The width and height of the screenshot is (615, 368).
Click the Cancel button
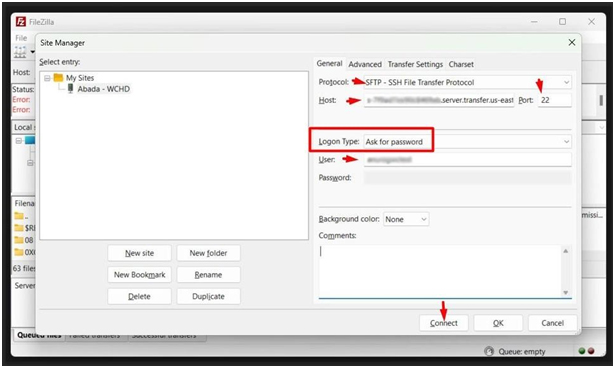pos(553,323)
